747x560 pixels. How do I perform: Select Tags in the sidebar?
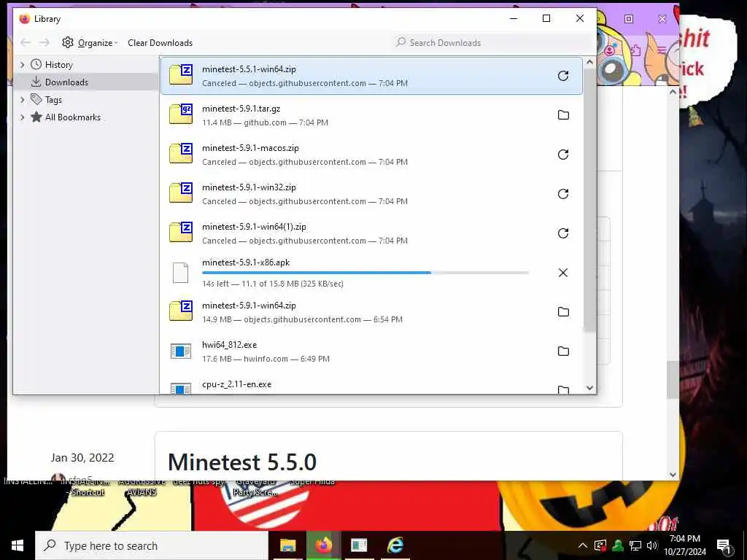(53, 99)
